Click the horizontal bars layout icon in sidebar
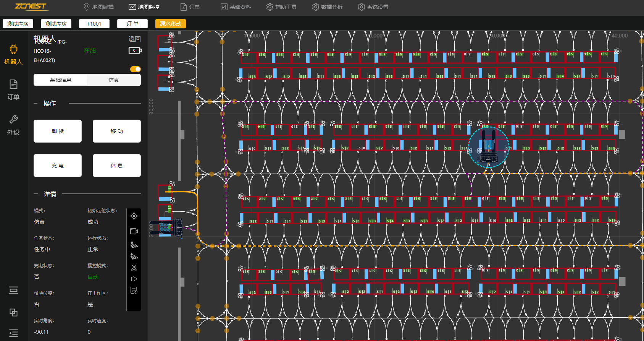 click(13, 291)
